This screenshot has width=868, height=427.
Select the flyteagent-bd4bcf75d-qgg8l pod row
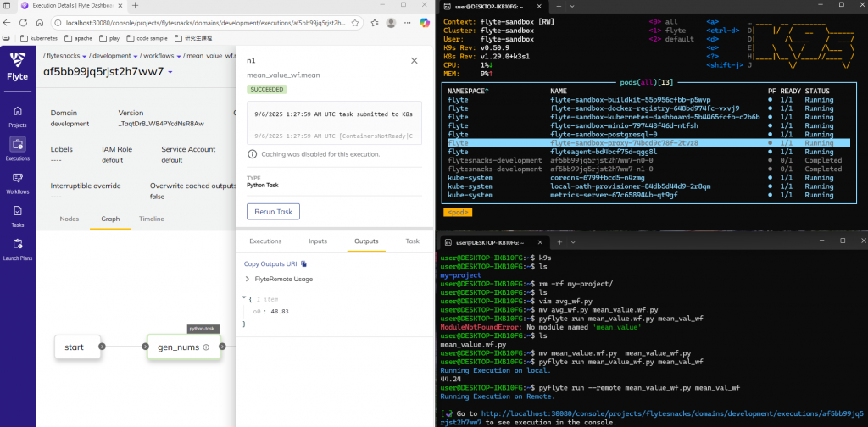pos(648,152)
